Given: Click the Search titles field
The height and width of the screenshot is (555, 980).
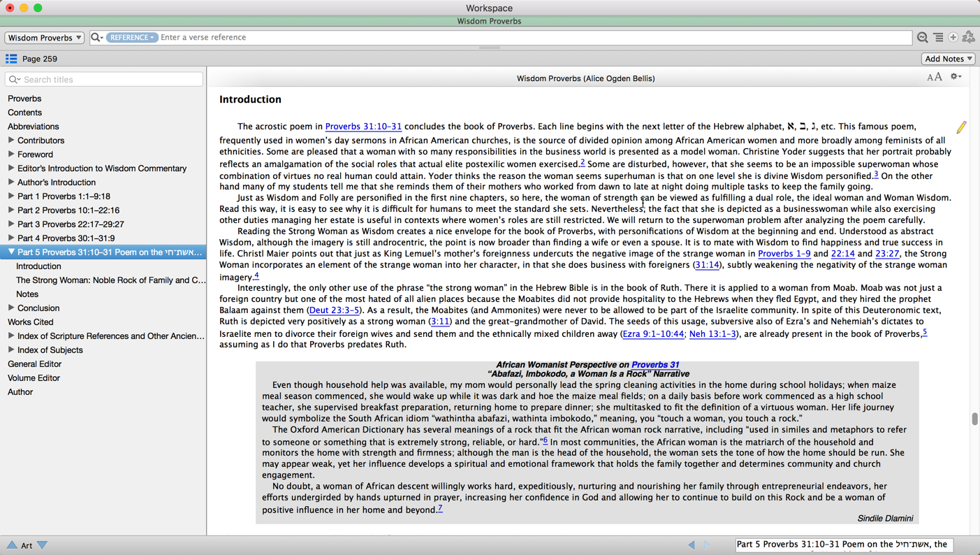Looking at the screenshot, I should pyautogui.click(x=104, y=80).
